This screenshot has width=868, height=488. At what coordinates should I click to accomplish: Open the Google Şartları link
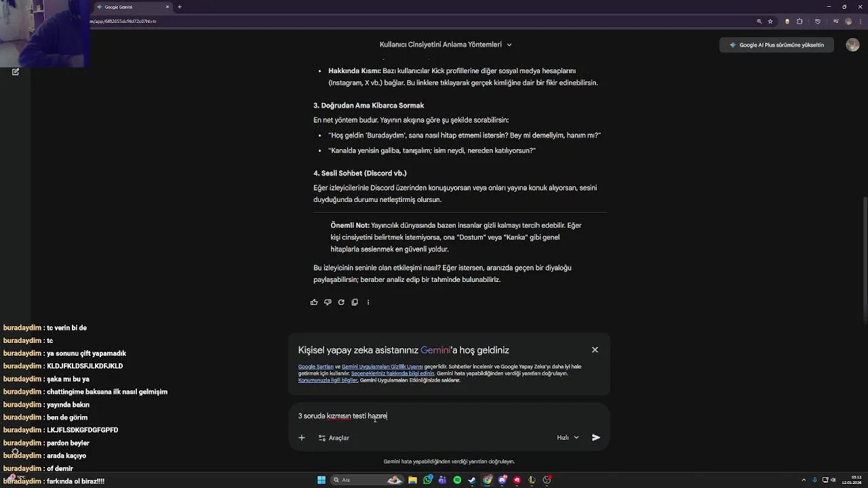[316, 367]
